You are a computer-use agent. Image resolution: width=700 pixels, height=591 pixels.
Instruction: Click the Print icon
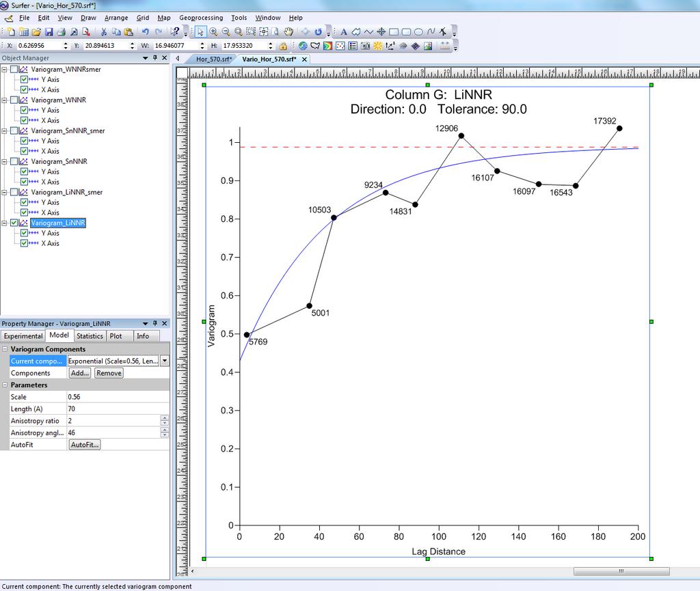(x=61, y=31)
